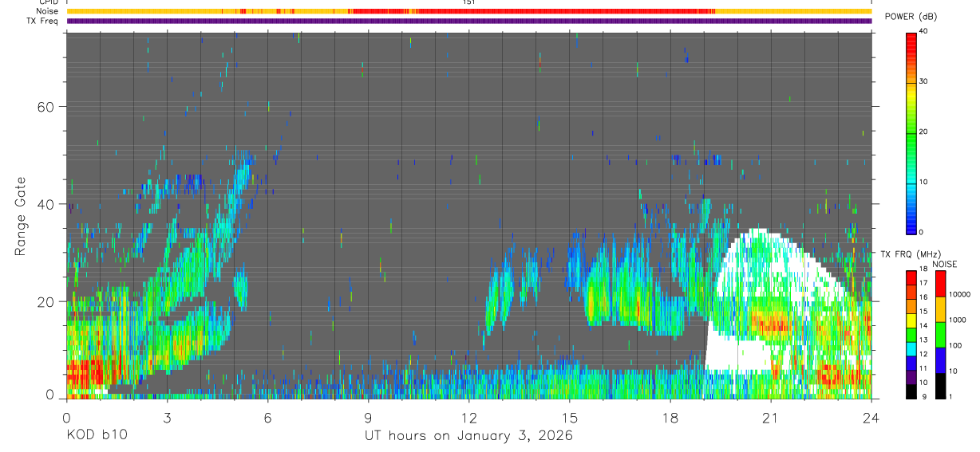Click the 3 hour tick label
Viewport: 980px width, 452px height.
pos(168,418)
